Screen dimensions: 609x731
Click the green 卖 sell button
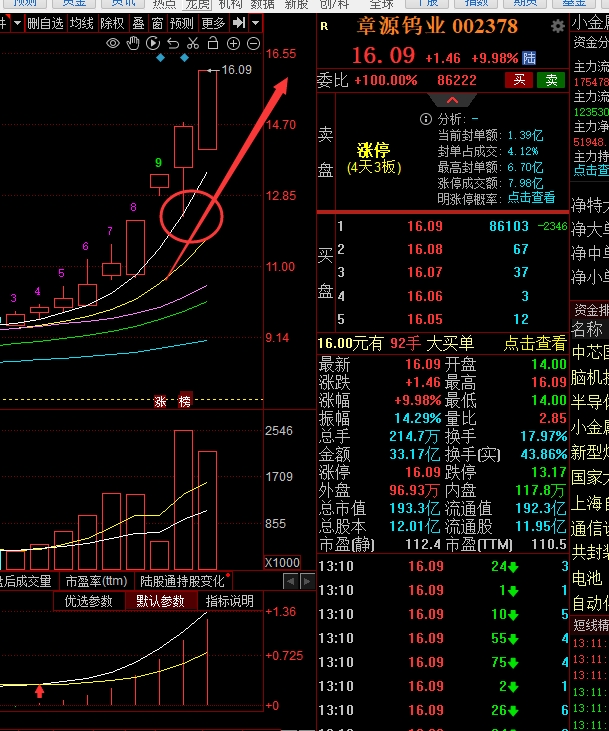[551, 80]
